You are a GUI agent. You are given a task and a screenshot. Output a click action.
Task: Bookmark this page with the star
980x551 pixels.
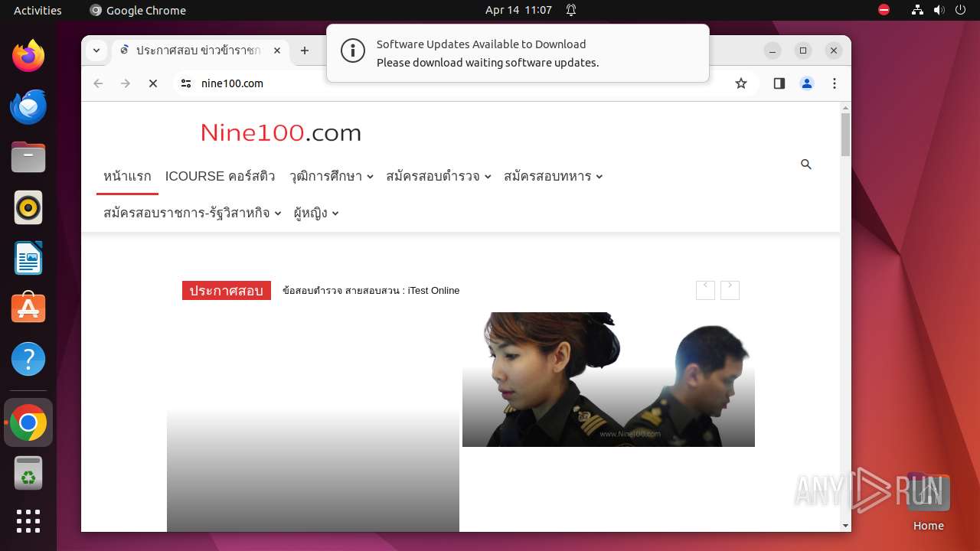[x=740, y=83]
